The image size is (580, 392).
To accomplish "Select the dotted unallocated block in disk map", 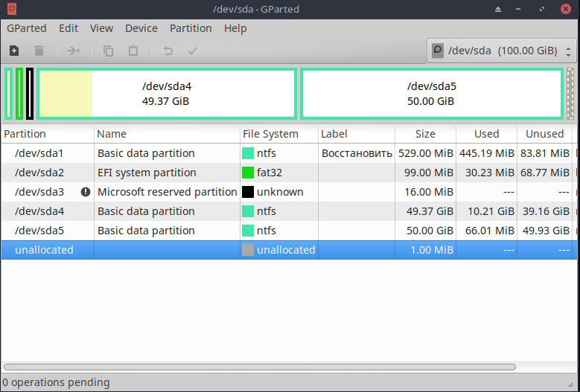I will coord(570,94).
